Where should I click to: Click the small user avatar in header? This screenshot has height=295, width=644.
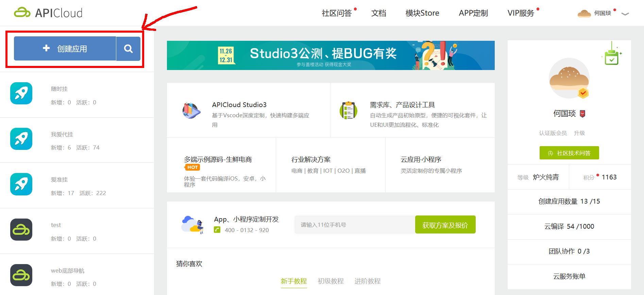584,13
